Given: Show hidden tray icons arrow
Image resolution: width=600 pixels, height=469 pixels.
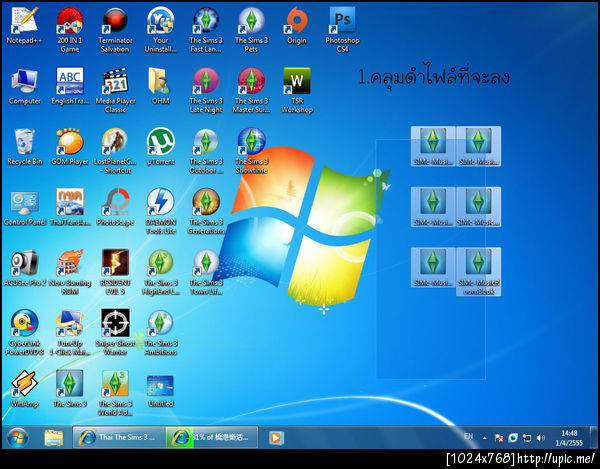Looking at the screenshot, I should (x=485, y=438).
